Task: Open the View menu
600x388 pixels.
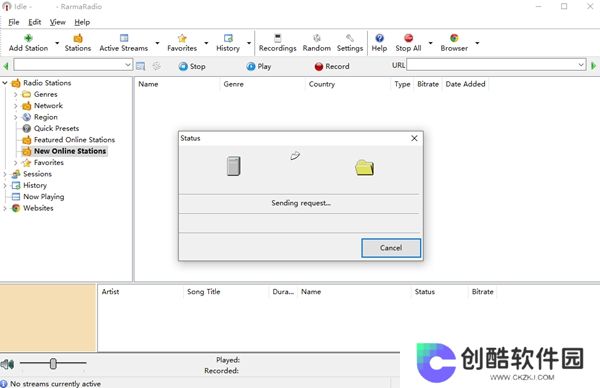Action: [57, 22]
